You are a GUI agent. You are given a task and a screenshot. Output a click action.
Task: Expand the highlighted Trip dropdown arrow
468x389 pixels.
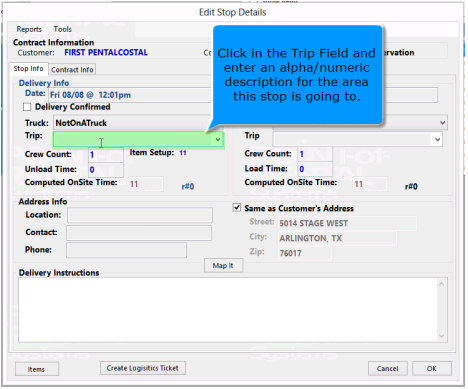coord(218,140)
